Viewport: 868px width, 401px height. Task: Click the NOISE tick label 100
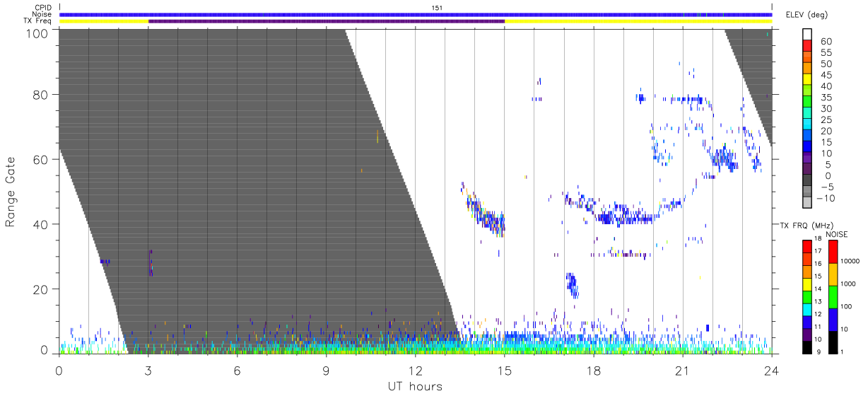848,306
